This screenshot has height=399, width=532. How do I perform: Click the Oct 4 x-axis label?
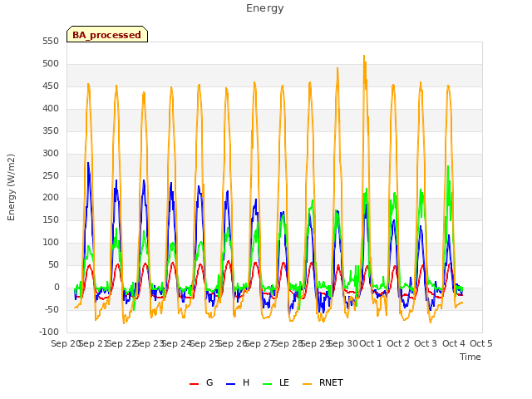(454, 343)
